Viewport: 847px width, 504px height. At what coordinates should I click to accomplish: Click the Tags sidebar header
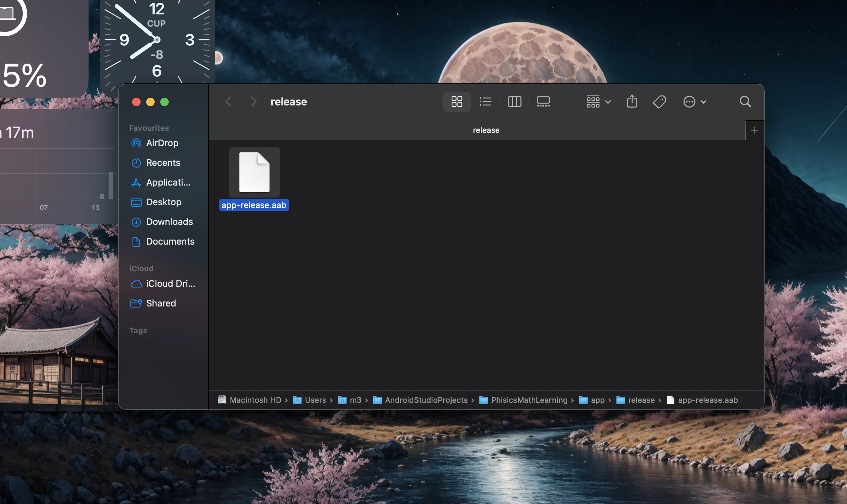pyautogui.click(x=138, y=330)
